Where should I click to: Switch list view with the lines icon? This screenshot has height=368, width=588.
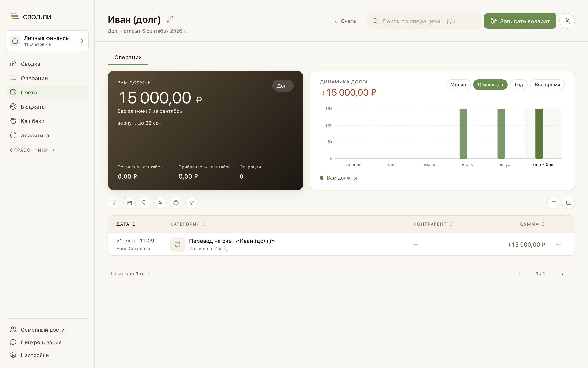point(553,203)
